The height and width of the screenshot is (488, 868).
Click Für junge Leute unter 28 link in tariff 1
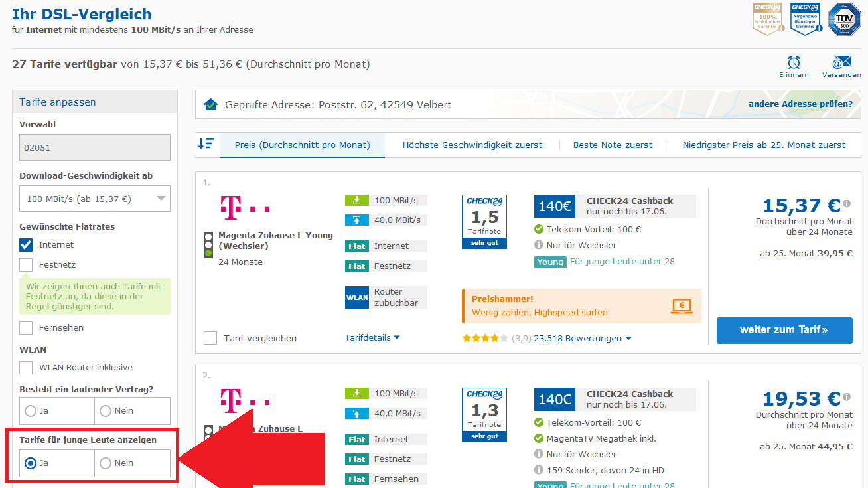[x=622, y=262]
